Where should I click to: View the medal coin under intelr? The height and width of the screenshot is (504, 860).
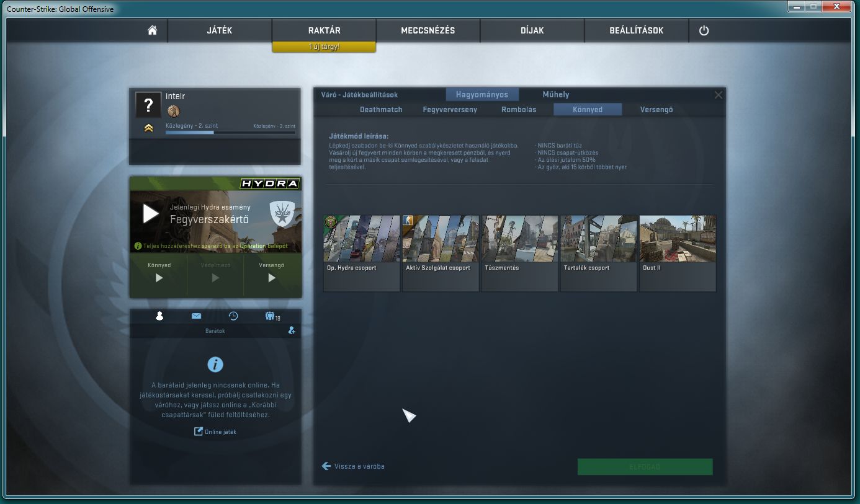pos(174,111)
